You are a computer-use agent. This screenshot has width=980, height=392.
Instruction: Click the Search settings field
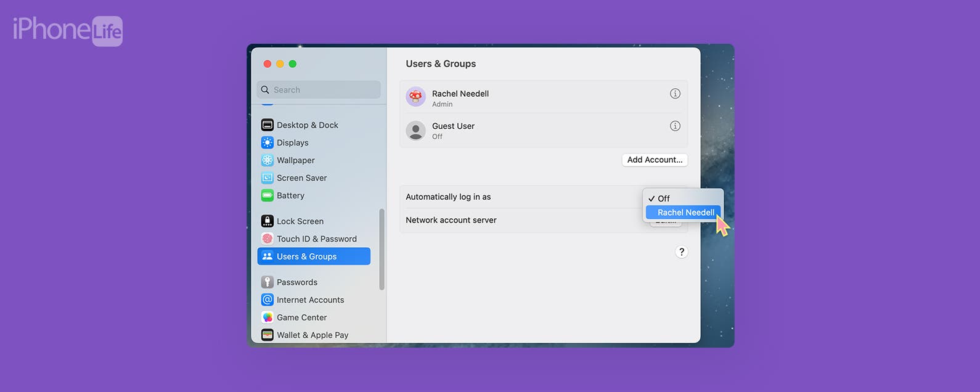(319, 90)
